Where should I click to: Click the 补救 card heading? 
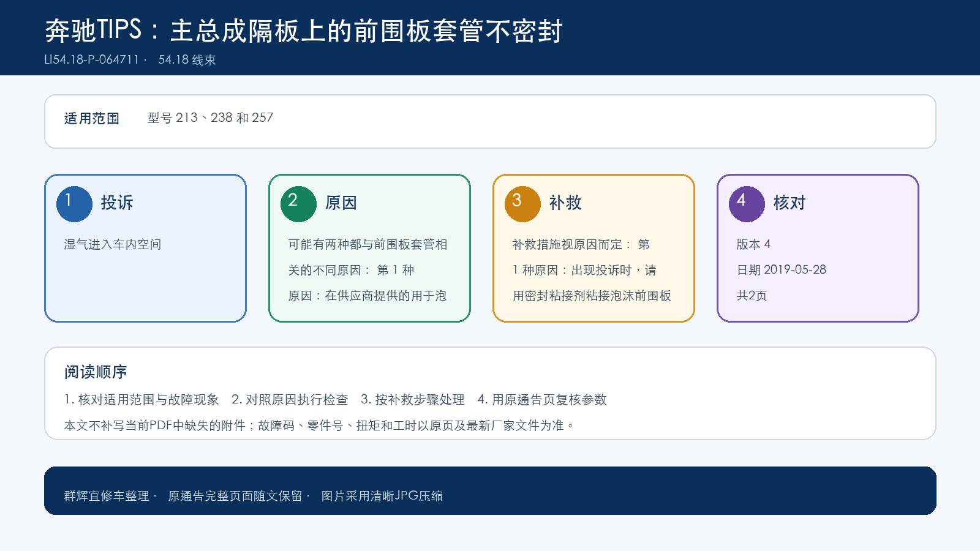(x=565, y=203)
